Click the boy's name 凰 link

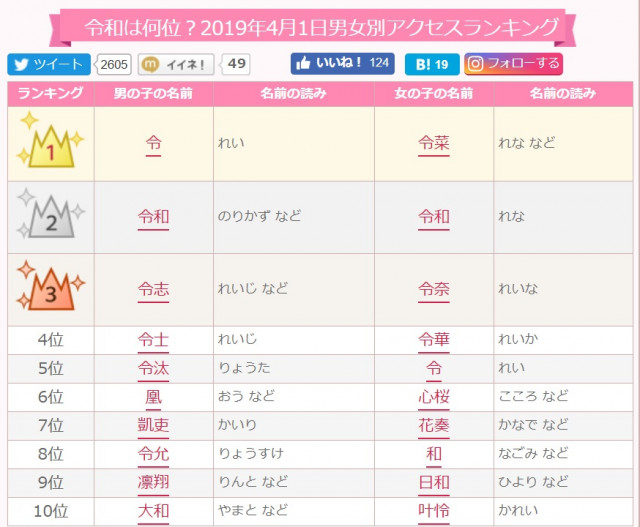coord(153,397)
